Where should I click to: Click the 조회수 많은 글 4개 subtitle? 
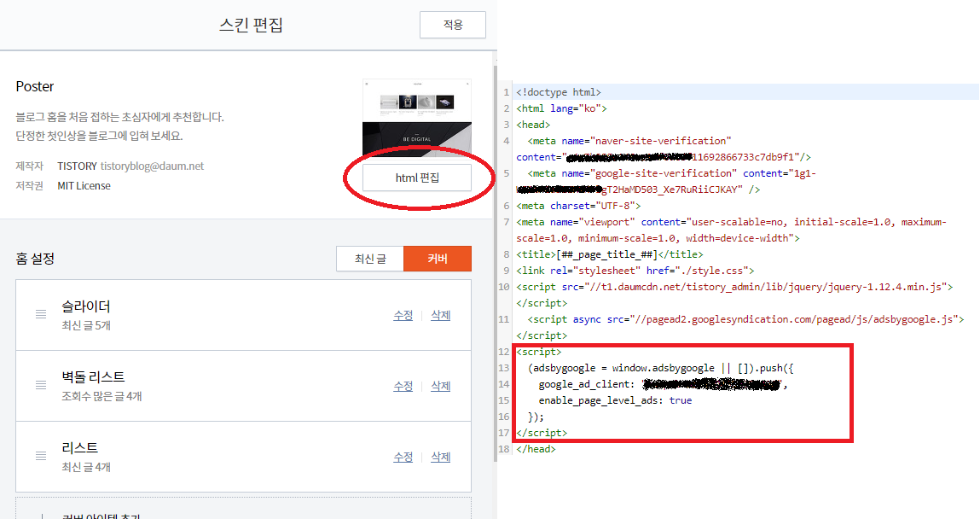coord(101,396)
